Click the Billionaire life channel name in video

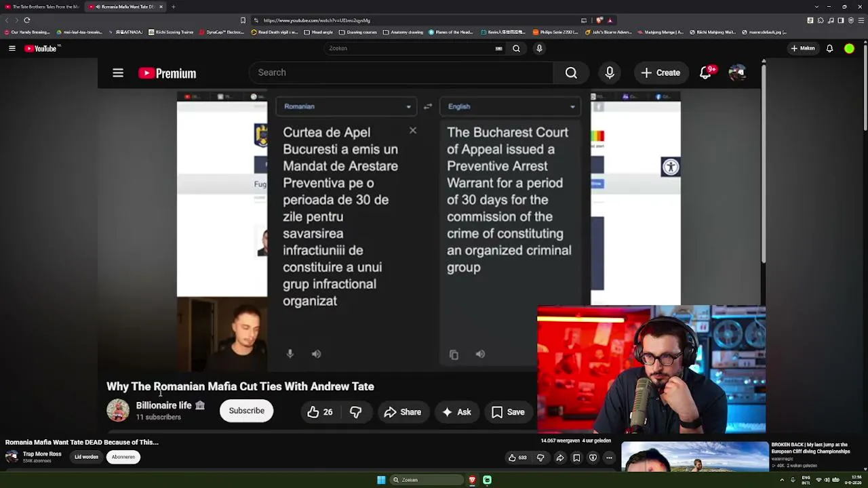163,405
